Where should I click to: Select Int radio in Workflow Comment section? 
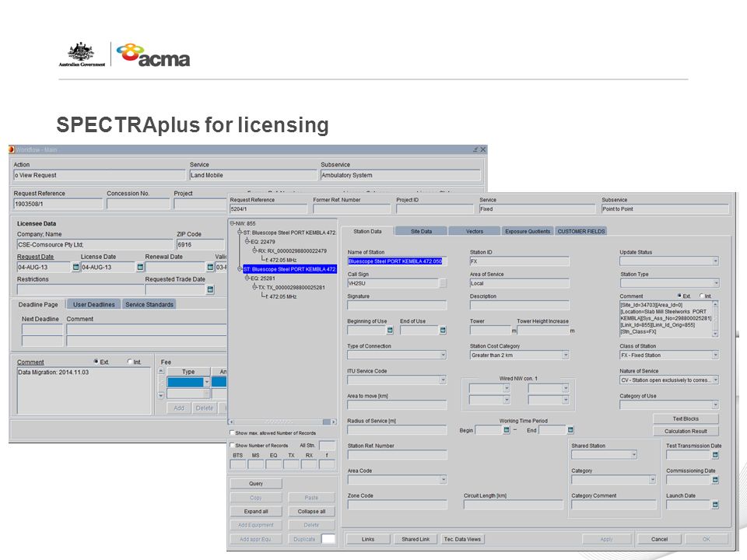[130, 362]
